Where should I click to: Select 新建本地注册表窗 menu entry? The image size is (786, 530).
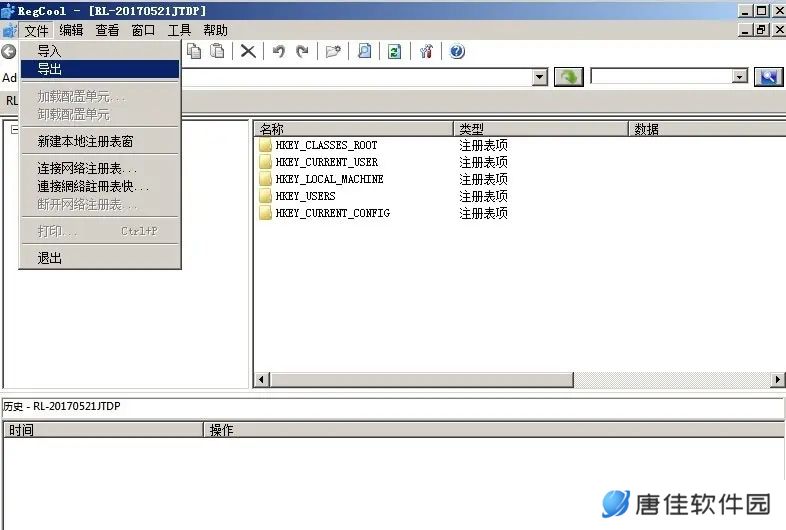pyautogui.click(x=100, y=141)
